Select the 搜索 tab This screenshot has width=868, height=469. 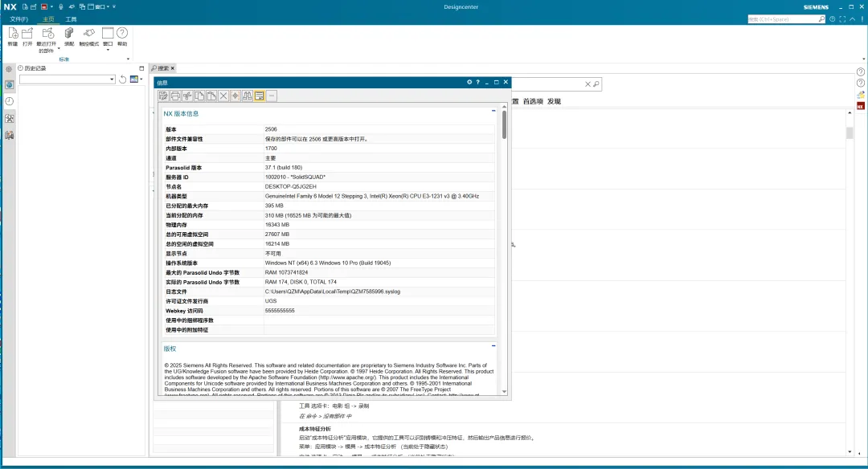tap(161, 68)
